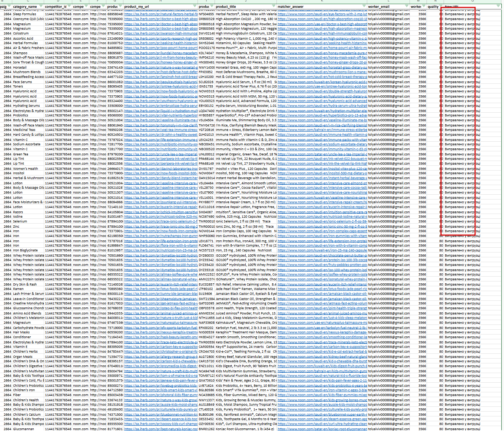Select the Razors category cell
Image resolution: width=504 pixels, height=432 pixels.
click(28, 212)
